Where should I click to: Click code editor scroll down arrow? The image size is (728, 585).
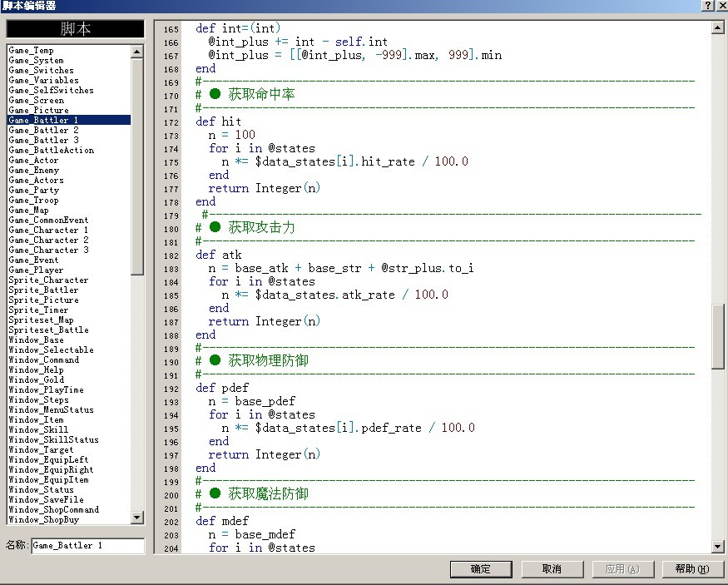coord(717,547)
